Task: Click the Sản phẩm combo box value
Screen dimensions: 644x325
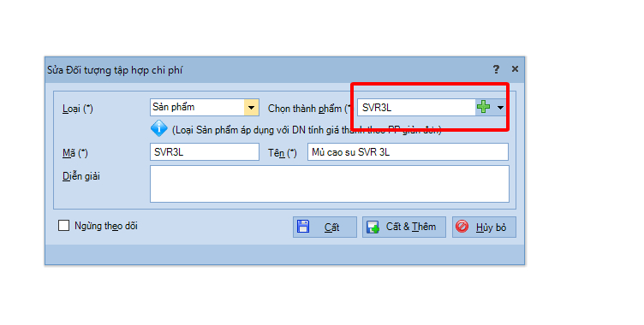Action: tap(198, 108)
